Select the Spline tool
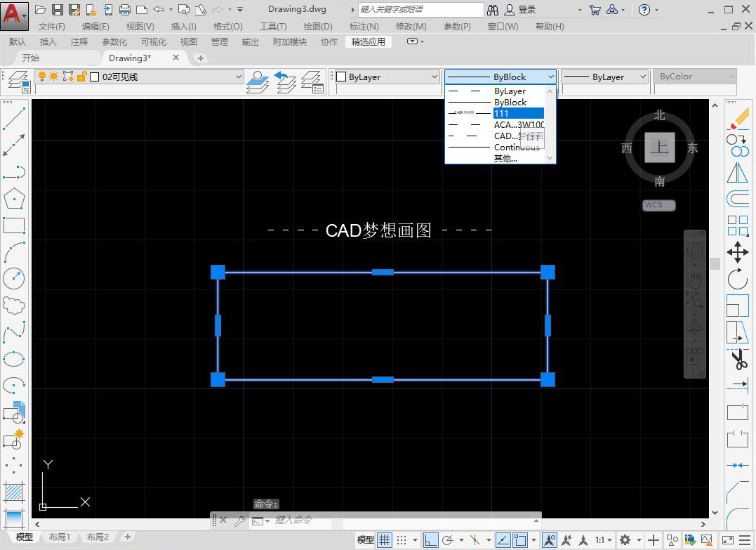The width and height of the screenshot is (756, 550). tap(14, 332)
